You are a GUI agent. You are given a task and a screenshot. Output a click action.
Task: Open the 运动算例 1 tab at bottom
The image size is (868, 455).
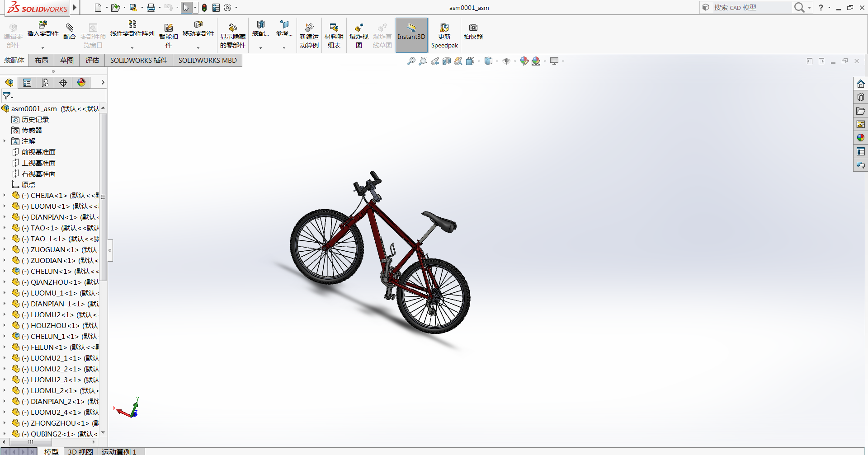[x=119, y=451]
